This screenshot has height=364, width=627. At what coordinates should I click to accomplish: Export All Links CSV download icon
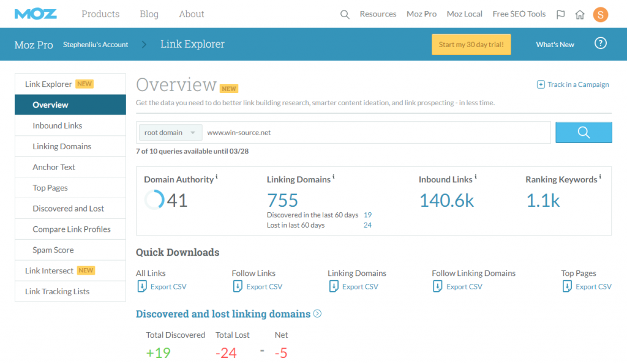point(142,286)
